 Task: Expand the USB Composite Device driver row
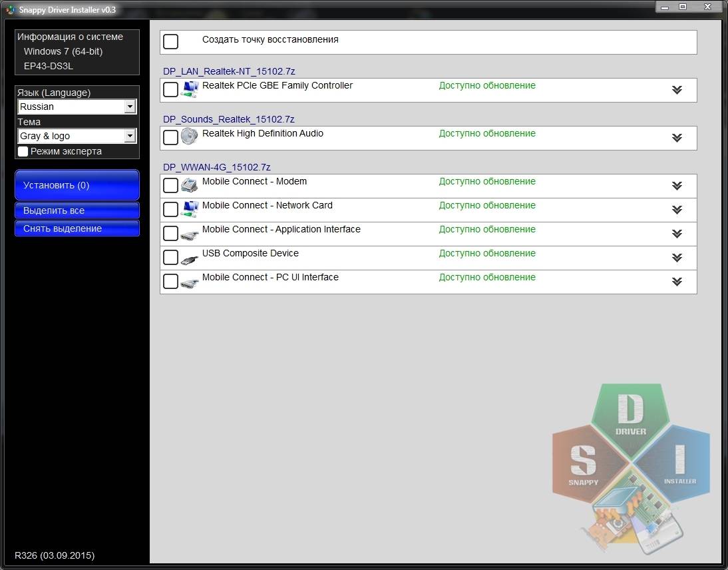677,257
